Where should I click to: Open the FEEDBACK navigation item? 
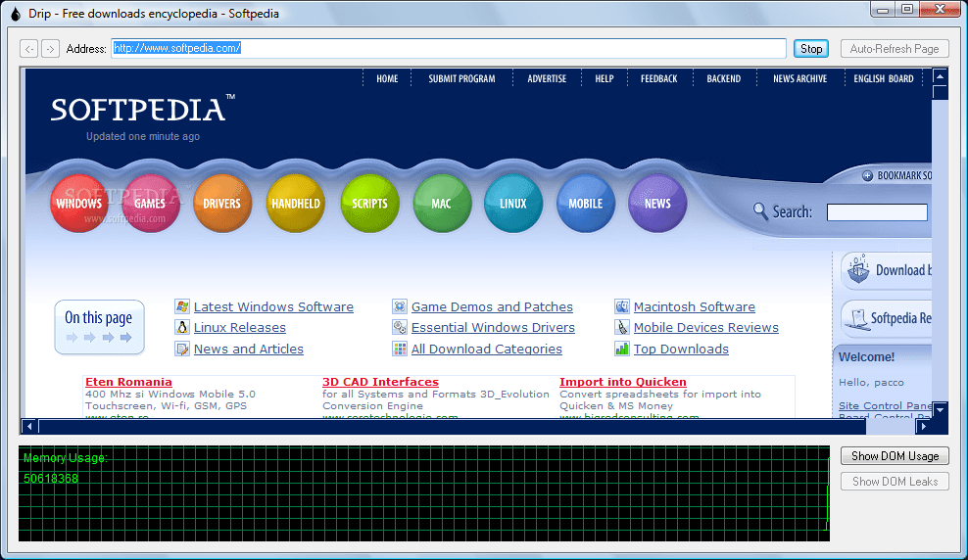pyautogui.click(x=658, y=79)
